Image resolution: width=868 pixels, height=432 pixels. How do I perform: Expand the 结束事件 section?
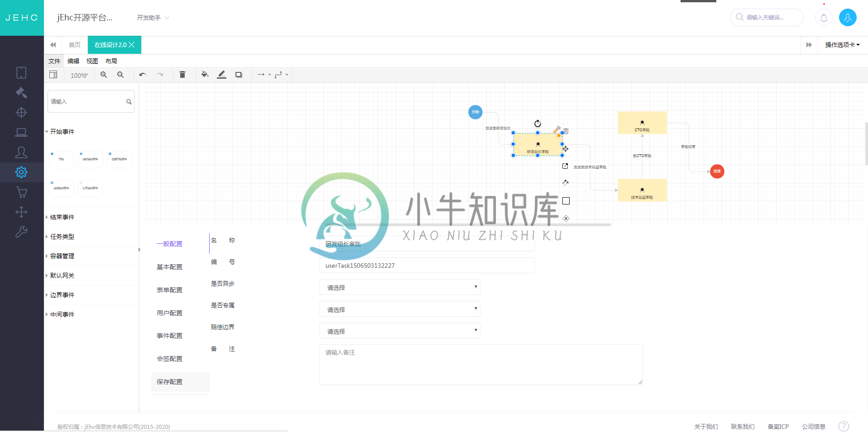click(62, 217)
